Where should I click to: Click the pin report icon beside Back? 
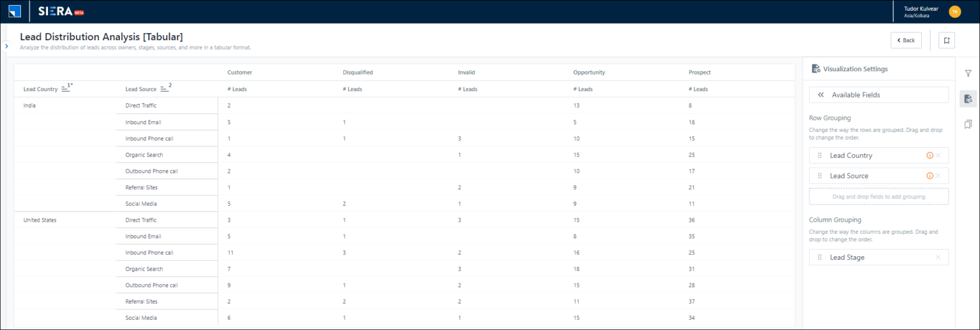pyautogui.click(x=946, y=40)
